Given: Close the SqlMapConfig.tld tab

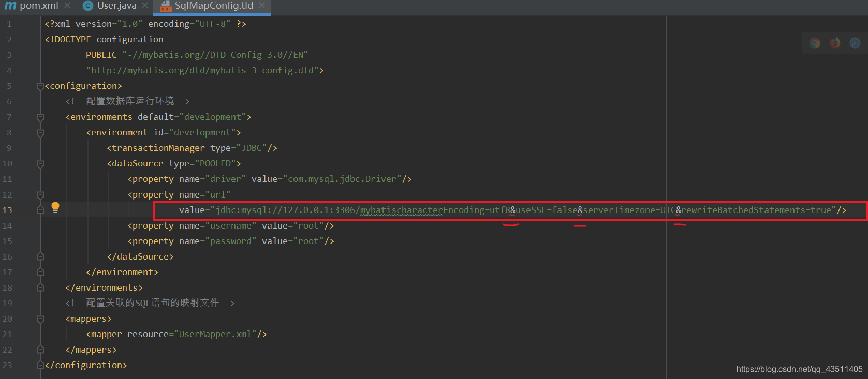Looking at the screenshot, I should coord(262,6).
